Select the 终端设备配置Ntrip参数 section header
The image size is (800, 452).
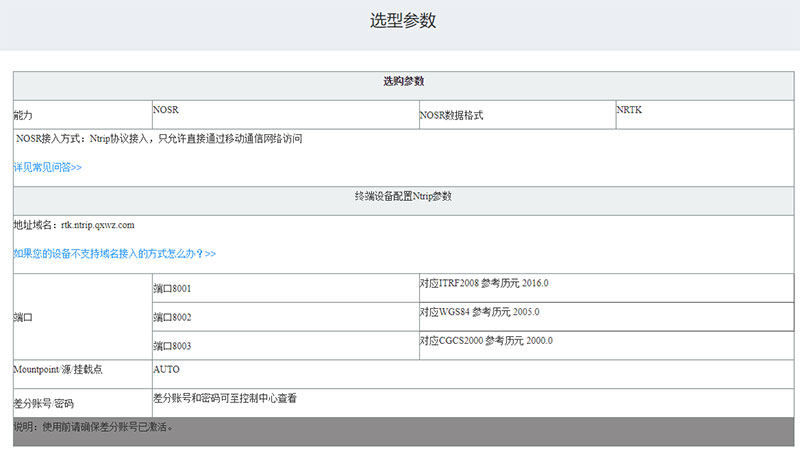coord(403,197)
